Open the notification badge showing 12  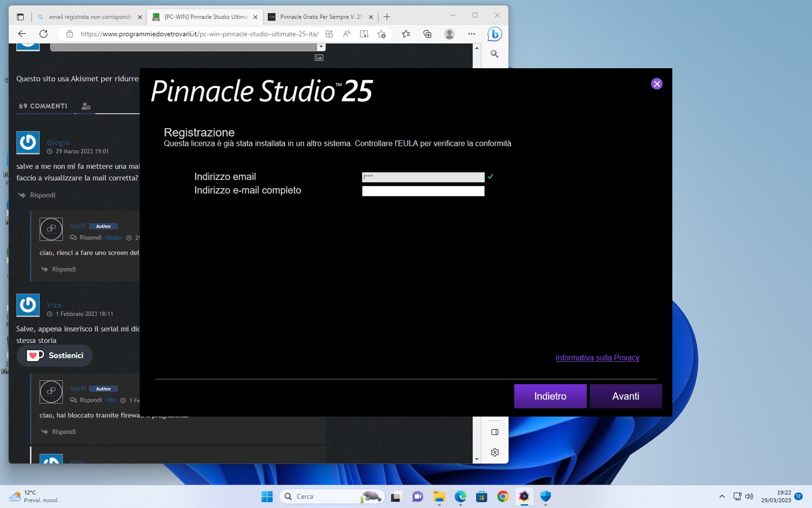pyautogui.click(x=798, y=496)
